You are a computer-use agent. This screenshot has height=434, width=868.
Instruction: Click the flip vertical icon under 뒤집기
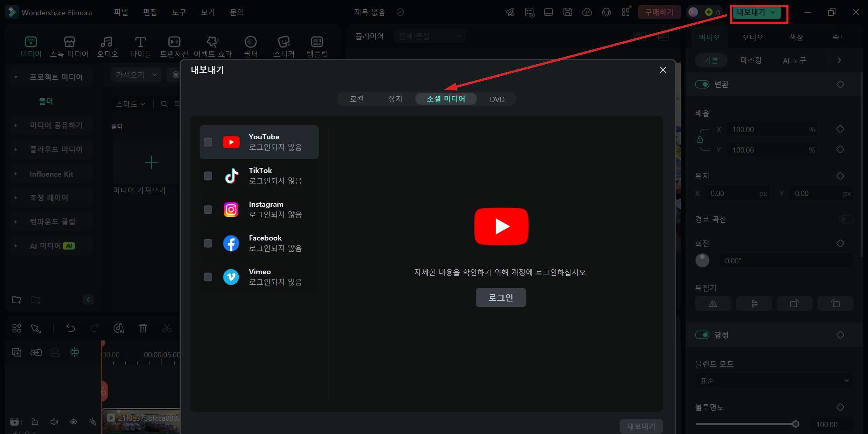tap(754, 304)
